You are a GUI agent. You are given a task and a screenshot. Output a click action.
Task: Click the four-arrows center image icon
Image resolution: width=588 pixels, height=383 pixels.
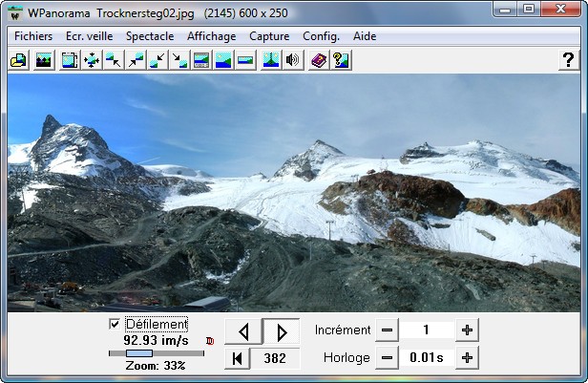pyautogui.click(x=92, y=60)
